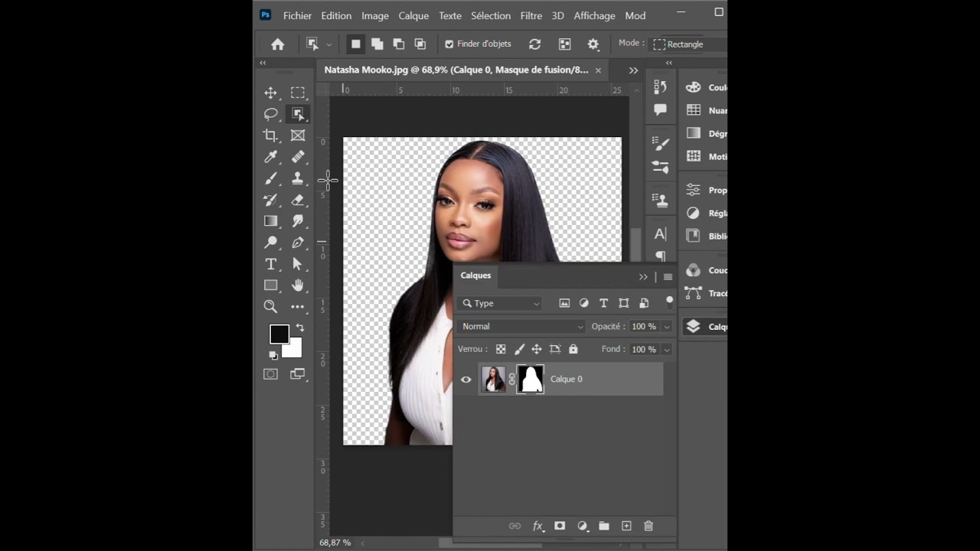
Task: Select the Smudge tool
Action: click(x=298, y=221)
